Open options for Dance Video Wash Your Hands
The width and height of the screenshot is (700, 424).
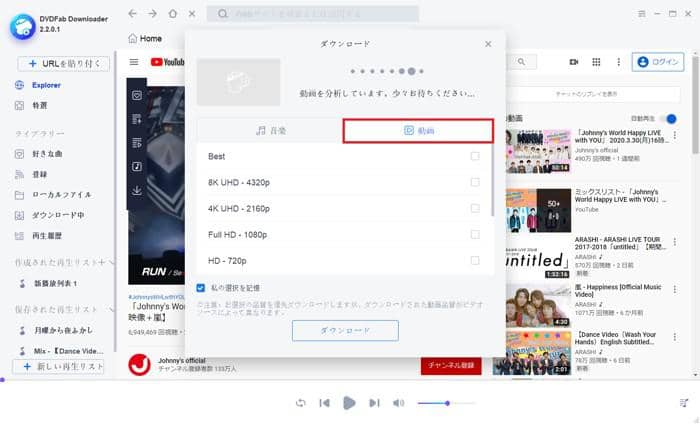tap(675, 337)
